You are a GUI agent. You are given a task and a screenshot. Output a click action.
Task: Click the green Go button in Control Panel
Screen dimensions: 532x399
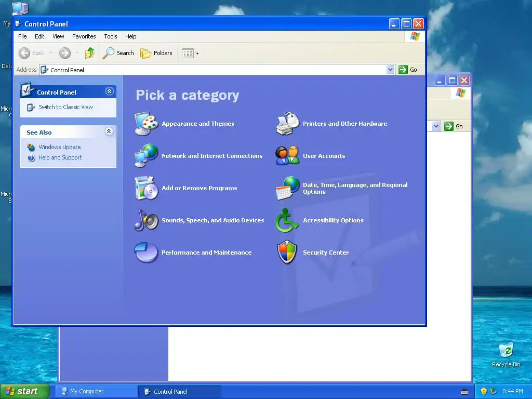(407, 70)
